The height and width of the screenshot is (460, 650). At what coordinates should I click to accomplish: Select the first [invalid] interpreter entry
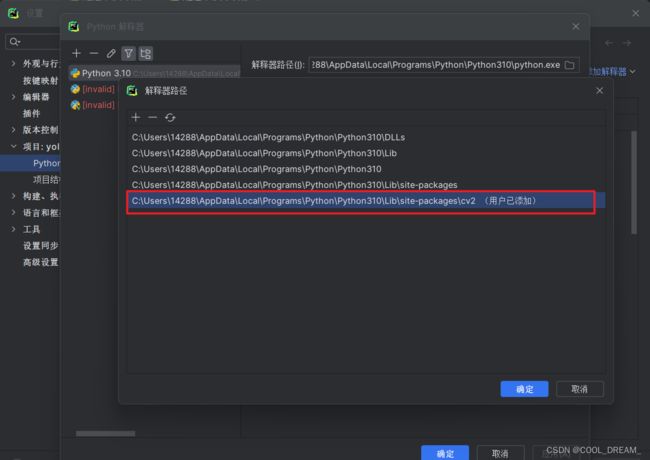coord(93,89)
